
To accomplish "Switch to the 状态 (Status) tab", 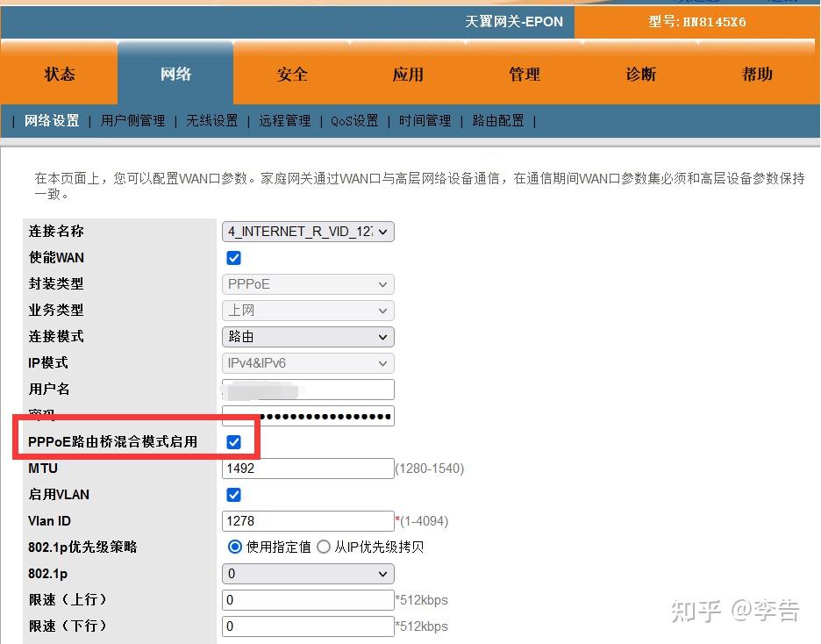I will point(58,75).
